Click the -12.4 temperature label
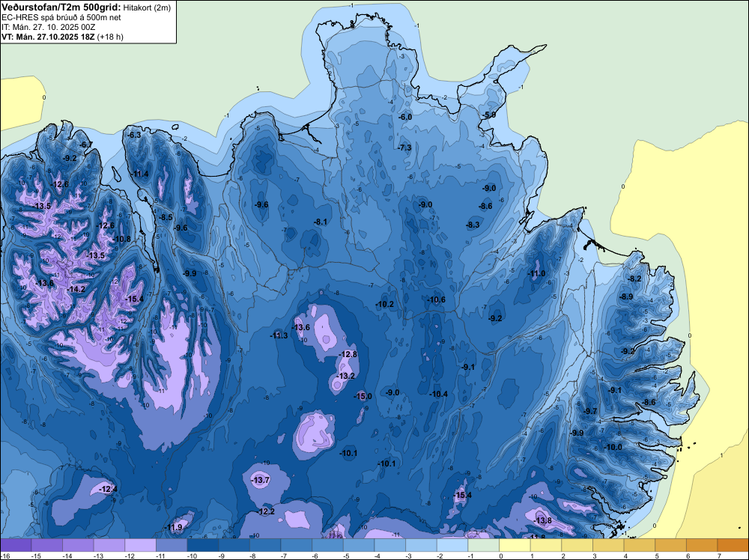The image size is (749, 560). pos(109,490)
